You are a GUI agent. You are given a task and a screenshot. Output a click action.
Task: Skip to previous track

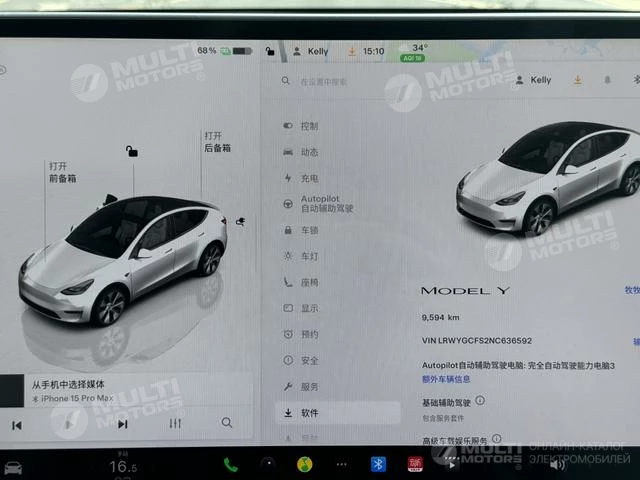coord(17,425)
